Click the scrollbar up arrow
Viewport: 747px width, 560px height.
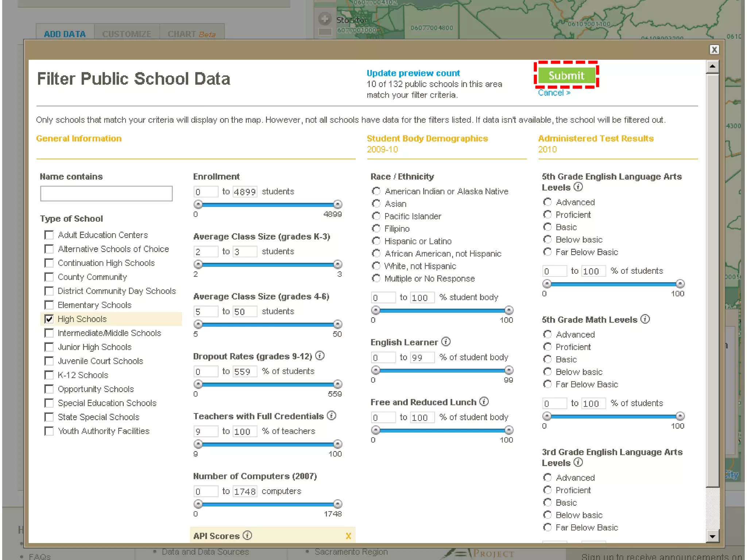pyautogui.click(x=712, y=66)
